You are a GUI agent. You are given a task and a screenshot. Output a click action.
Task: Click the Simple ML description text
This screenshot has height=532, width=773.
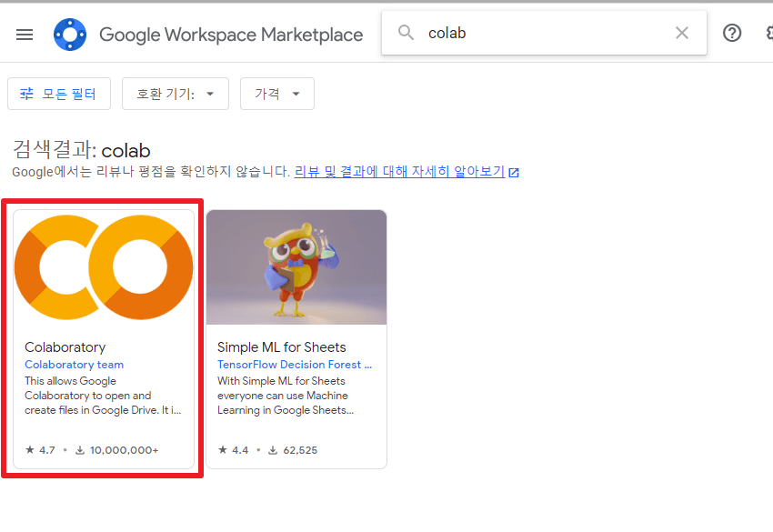[286, 396]
